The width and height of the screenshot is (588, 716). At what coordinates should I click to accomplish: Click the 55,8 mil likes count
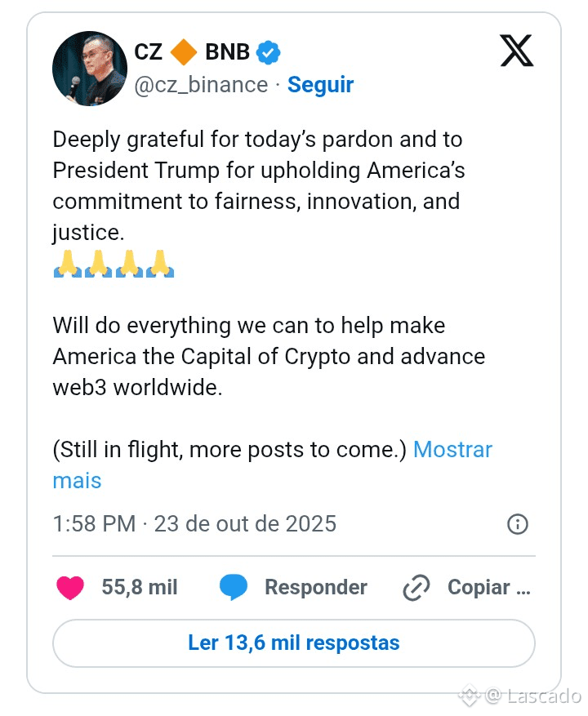click(139, 587)
